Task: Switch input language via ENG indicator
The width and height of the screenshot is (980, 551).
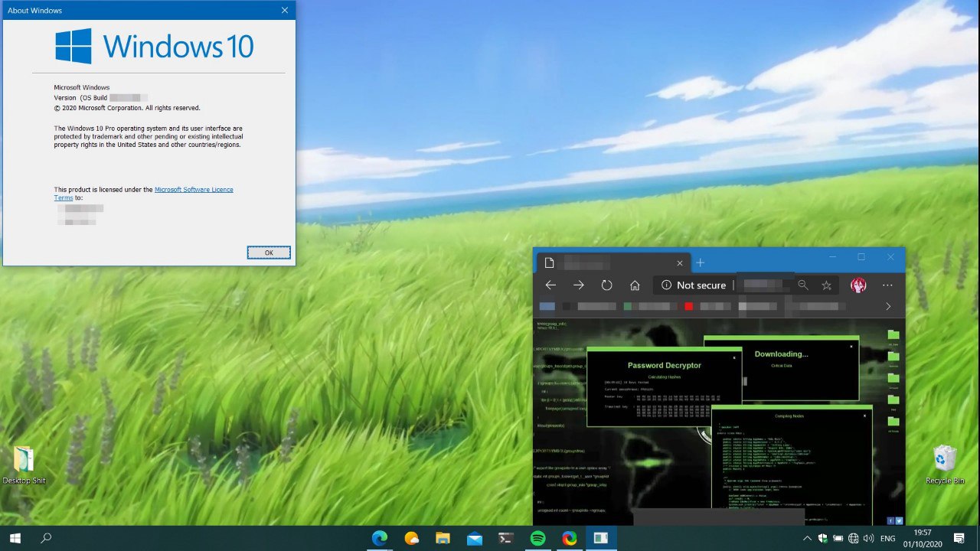Action: (888, 539)
